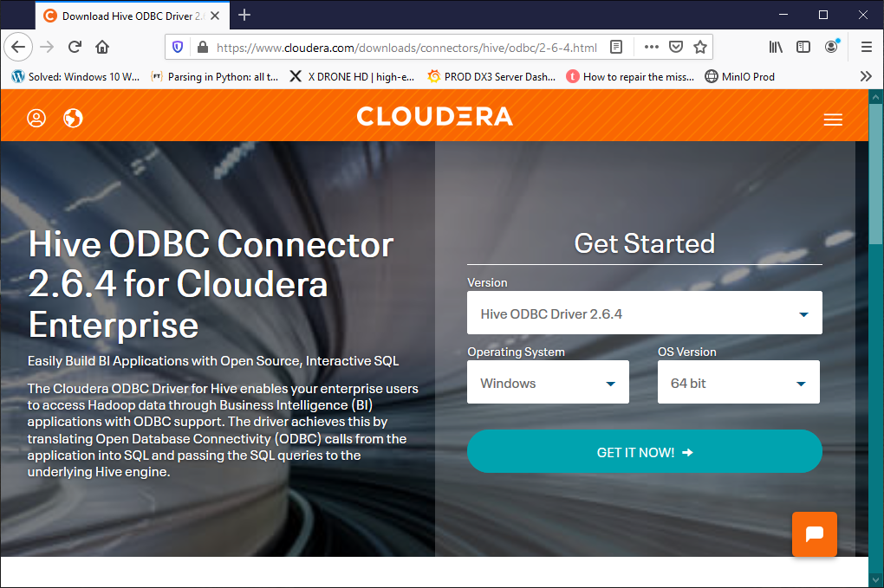Open page actions three-dot menu
The height and width of the screenshot is (588, 884).
pos(651,47)
